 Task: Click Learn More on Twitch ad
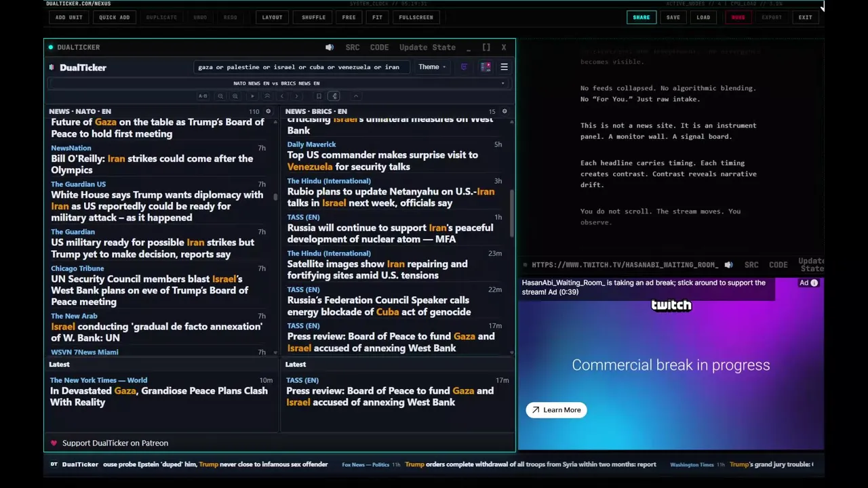(x=556, y=410)
